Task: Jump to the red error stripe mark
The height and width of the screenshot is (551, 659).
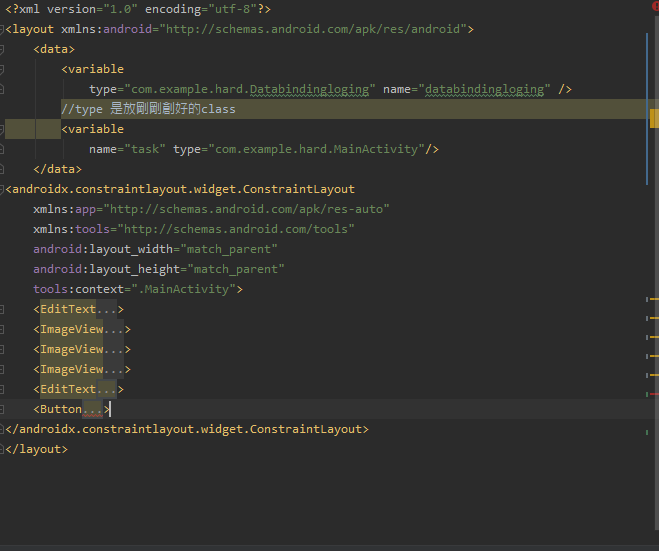Action: pyautogui.click(x=654, y=394)
